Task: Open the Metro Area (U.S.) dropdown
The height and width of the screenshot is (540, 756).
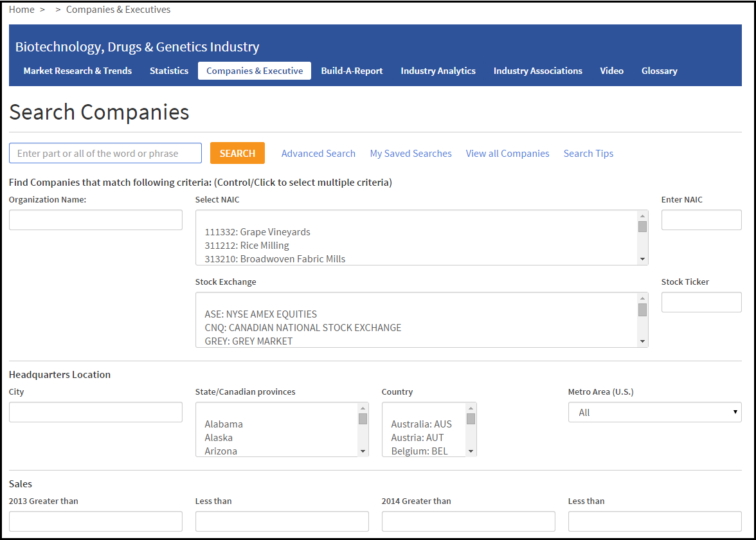Action: pyautogui.click(x=654, y=412)
